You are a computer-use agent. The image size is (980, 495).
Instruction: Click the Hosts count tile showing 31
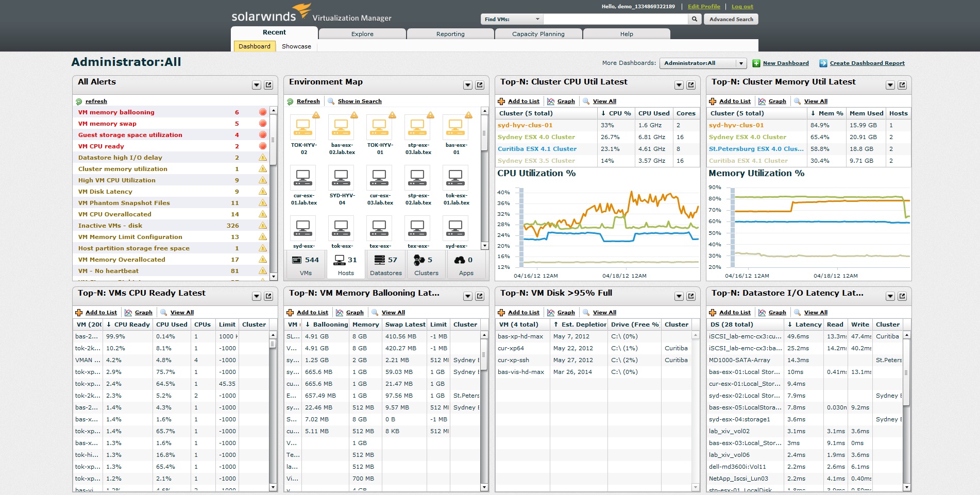[x=346, y=265]
